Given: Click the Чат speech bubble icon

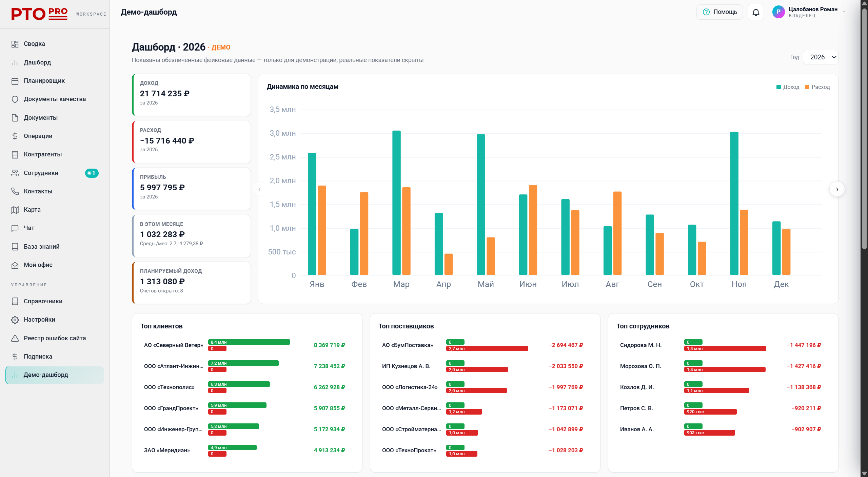Looking at the screenshot, I should 15,228.
